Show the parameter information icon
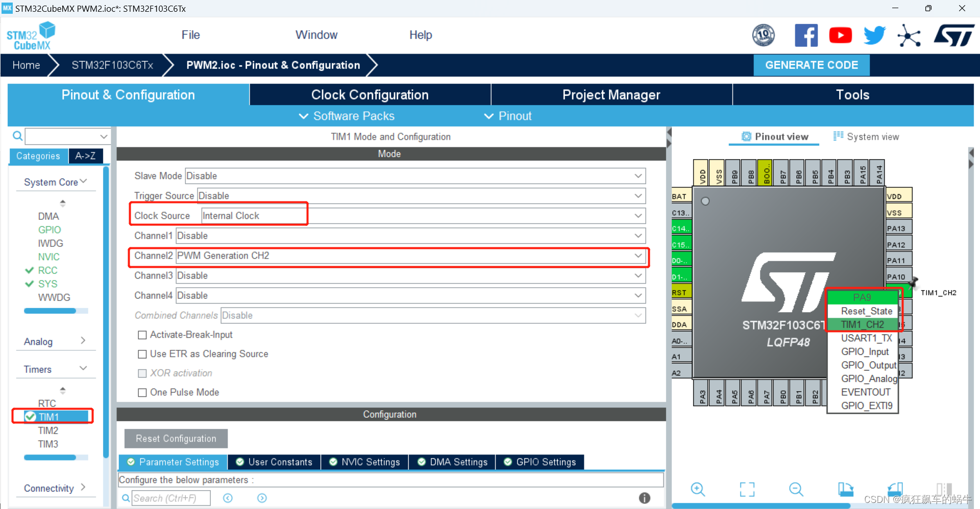This screenshot has width=980, height=509. (645, 498)
